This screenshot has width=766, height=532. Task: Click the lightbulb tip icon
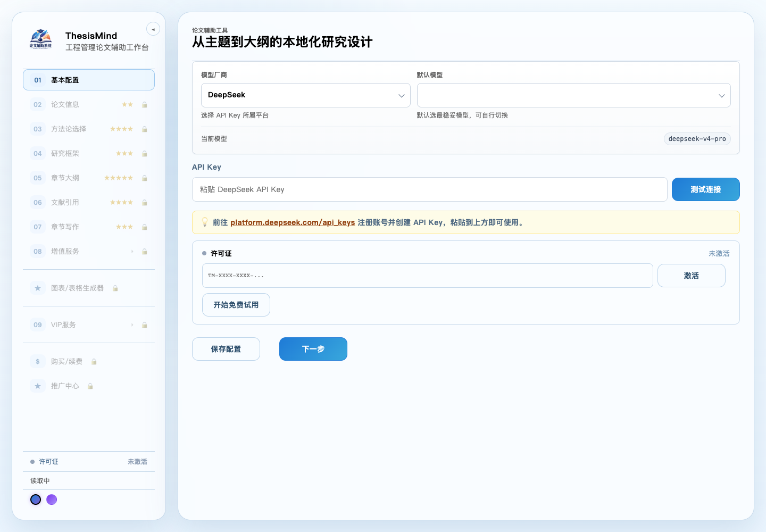pos(205,222)
